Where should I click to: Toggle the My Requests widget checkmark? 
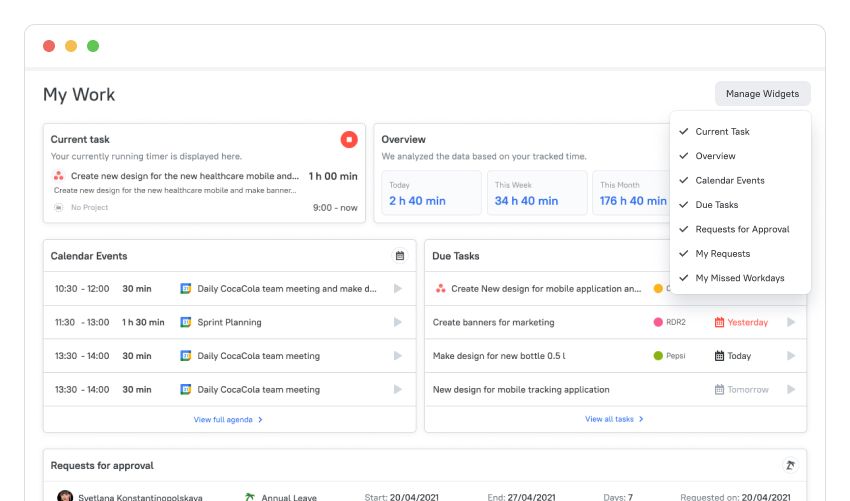684,253
